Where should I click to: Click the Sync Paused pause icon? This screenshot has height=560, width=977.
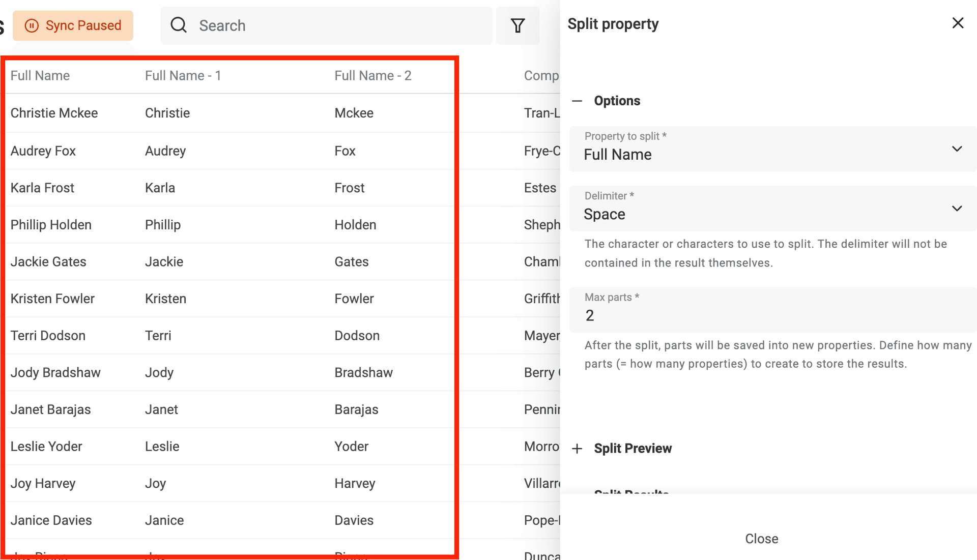pos(32,25)
